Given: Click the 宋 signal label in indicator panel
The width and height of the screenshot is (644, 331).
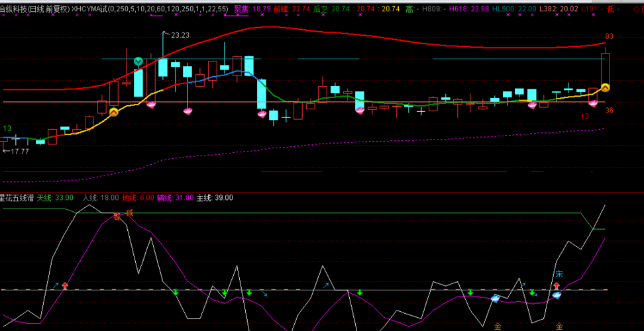Looking at the screenshot, I should pos(559,274).
